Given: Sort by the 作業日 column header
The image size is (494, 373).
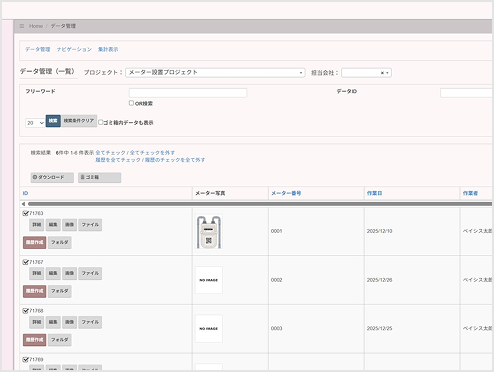Looking at the screenshot, I should click(374, 193).
